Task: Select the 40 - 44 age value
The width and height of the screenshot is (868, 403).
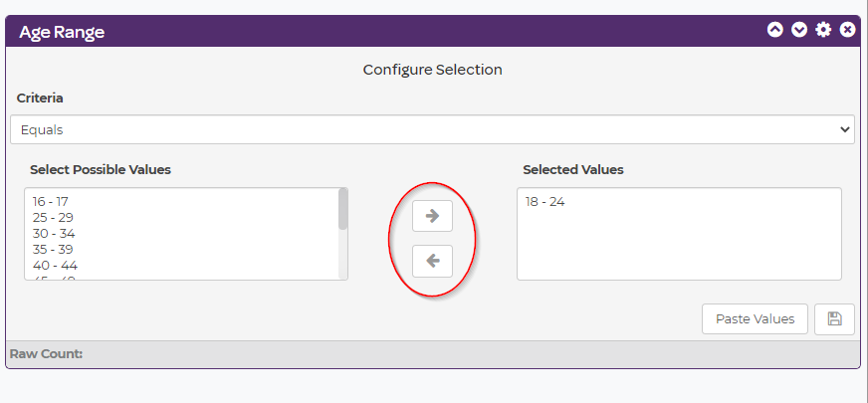Action: (x=54, y=266)
